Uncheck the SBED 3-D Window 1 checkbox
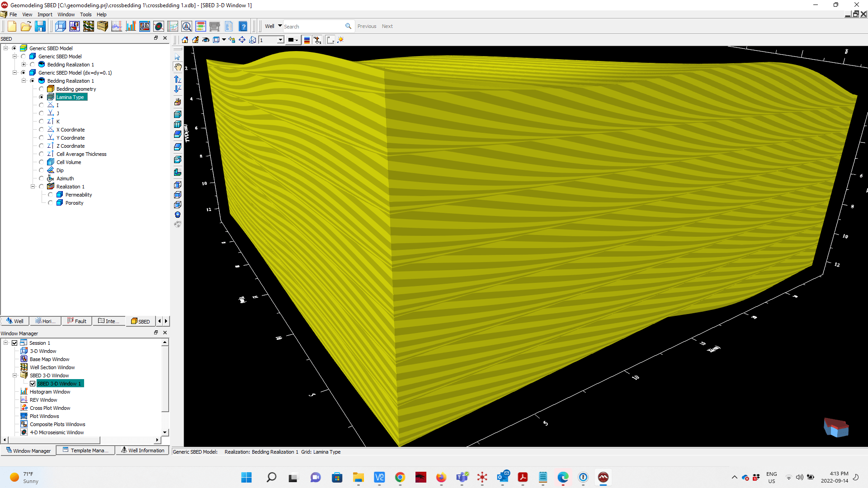This screenshot has height=488, width=868. 33,384
